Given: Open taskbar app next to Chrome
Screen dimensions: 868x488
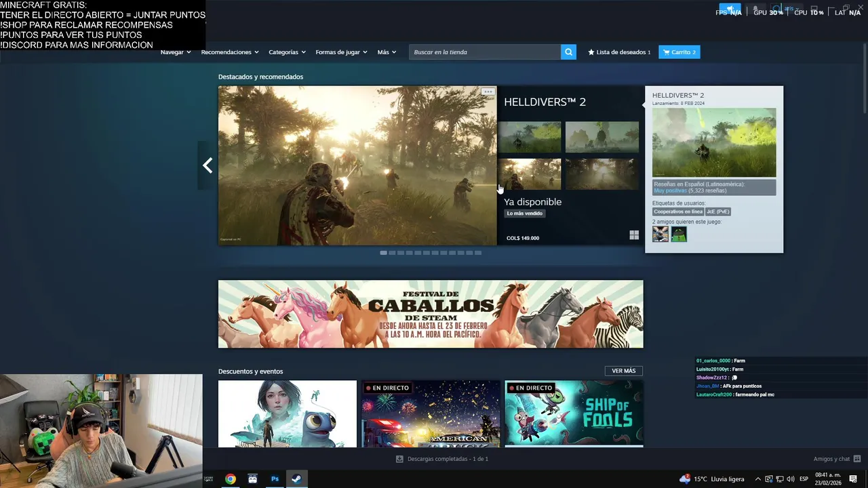Looking at the screenshot, I should 252,479.
